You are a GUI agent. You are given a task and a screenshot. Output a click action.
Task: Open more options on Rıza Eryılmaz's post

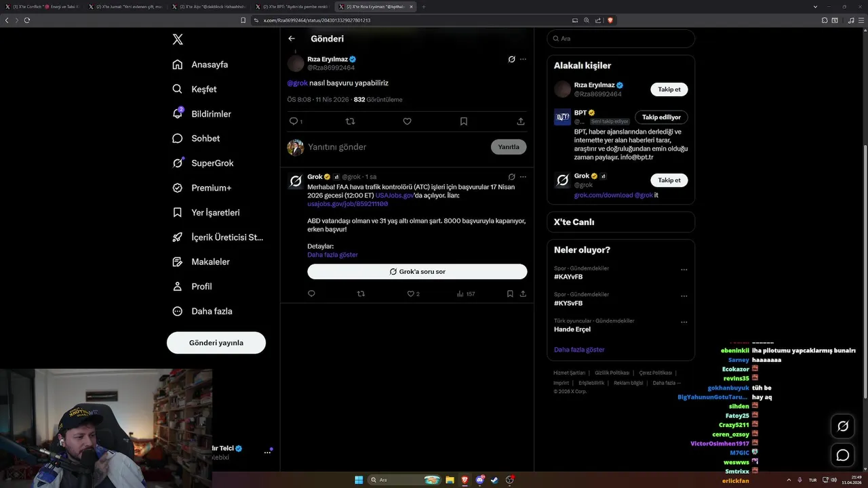point(523,59)
